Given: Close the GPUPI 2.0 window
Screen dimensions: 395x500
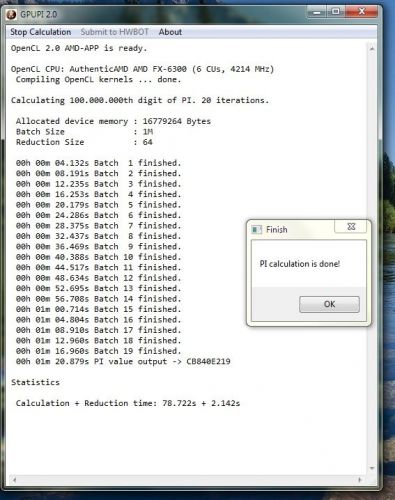Looking at the screenshot, I should [362, 12].
